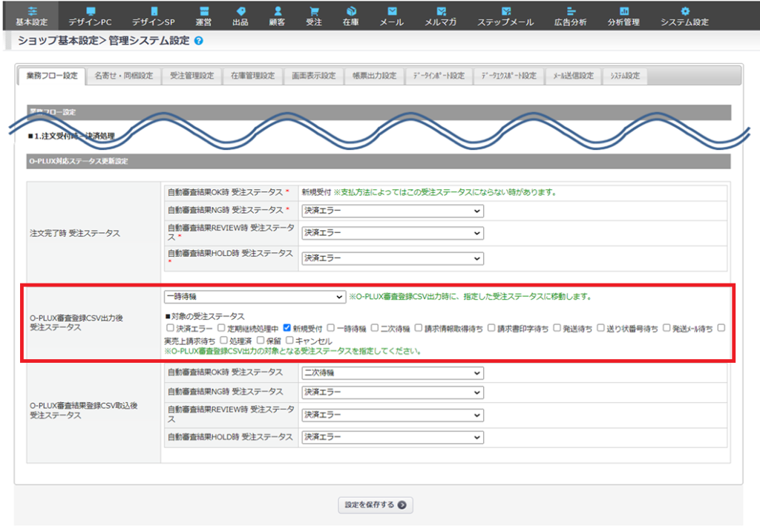Open the メール送信設定 tab
The width and height of the screenshot is (760, 532).
pos(574,76)
